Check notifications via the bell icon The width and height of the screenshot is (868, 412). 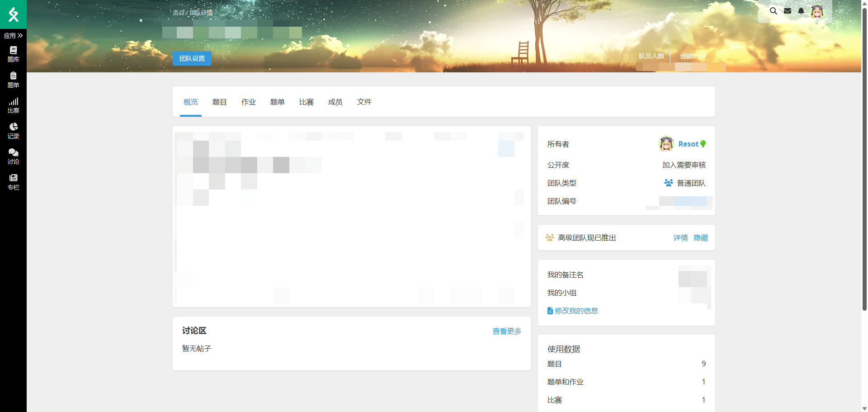802,10
